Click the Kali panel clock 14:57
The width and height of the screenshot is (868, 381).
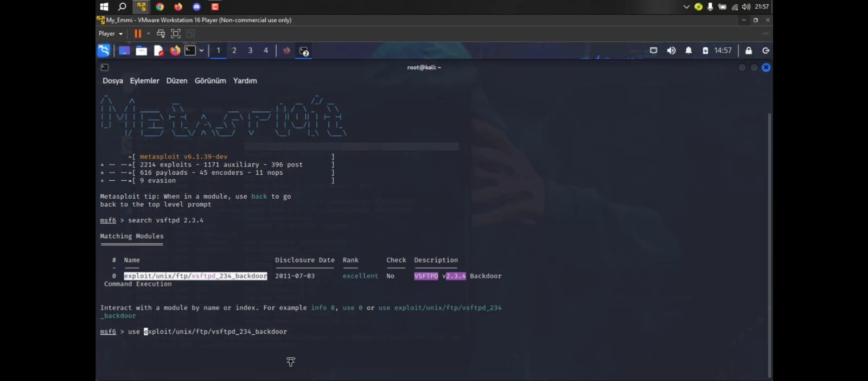click(723, 50)
